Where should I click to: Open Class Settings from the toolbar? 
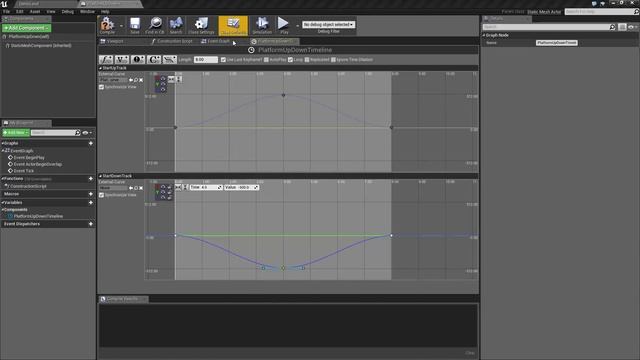coord(201,25)
